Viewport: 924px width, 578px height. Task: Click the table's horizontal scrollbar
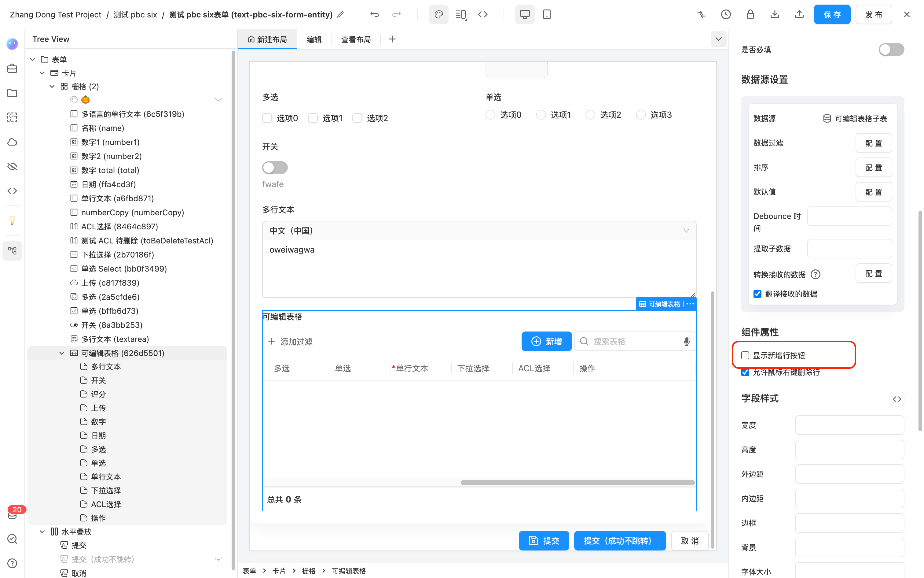pos(577,483)
